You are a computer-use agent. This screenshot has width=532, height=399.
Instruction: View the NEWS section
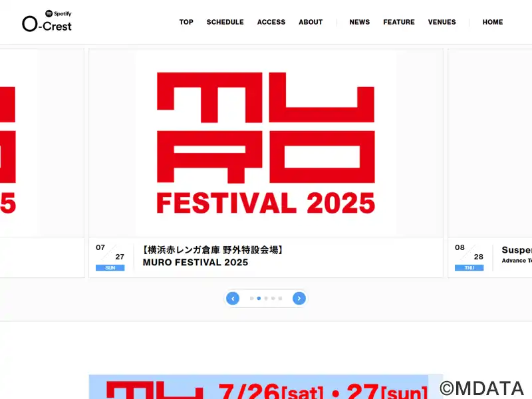point(360,22)
